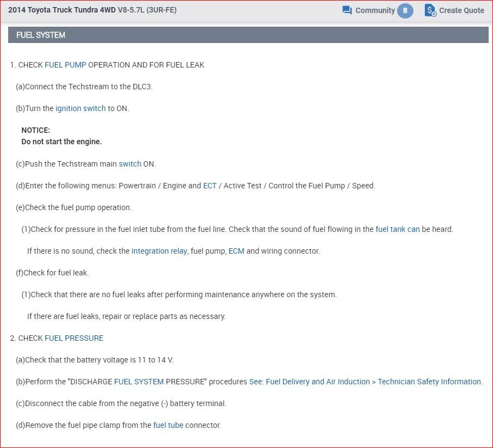Screen dimensions: 493x448
Task: Open the switch link in step (c)
Action: pyautogui.click(x=130, y=164)
